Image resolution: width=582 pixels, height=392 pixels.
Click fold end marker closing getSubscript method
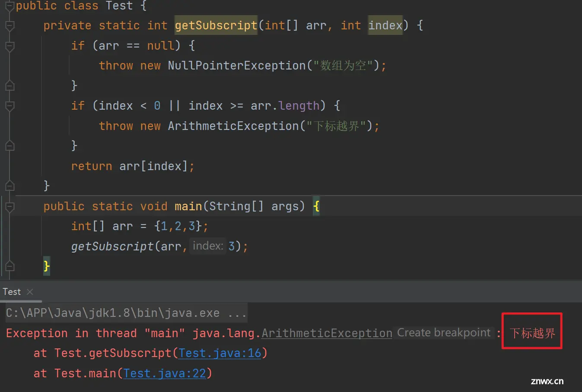tap(10, 186)
